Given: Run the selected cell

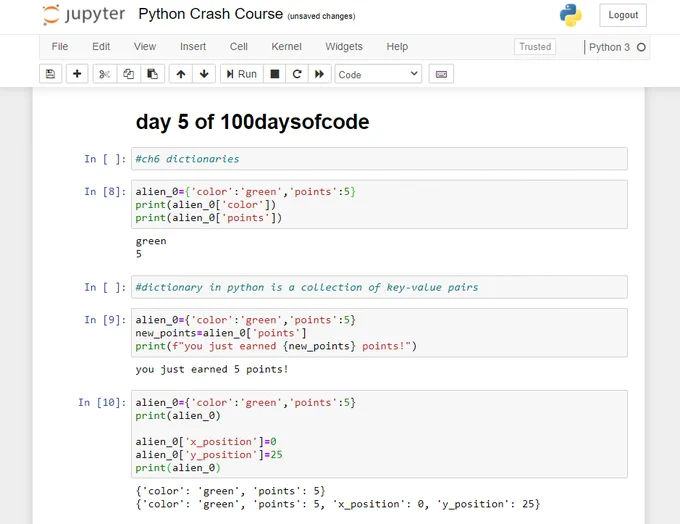Looking at the screenshot, I should coord(242,74).
